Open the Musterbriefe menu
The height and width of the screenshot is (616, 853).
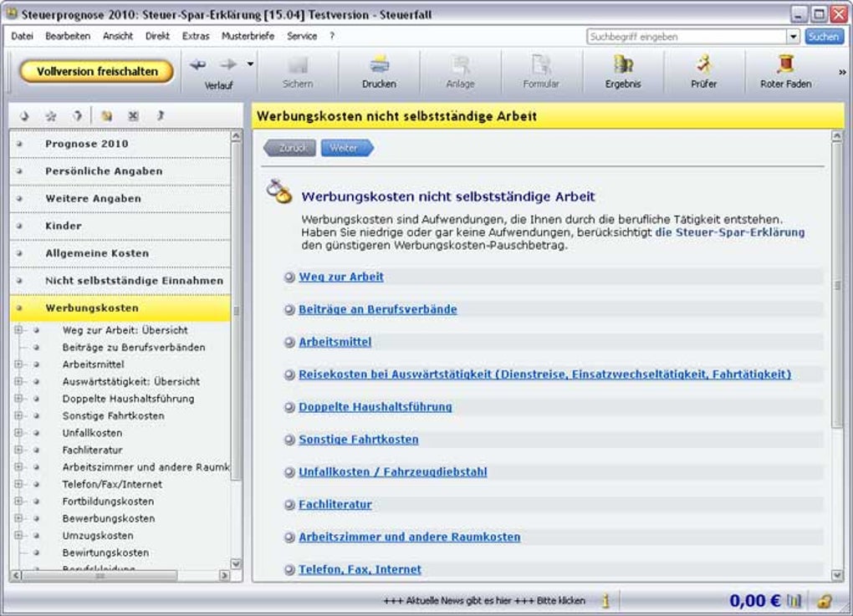pyautogui.click(x=248, y=37)
